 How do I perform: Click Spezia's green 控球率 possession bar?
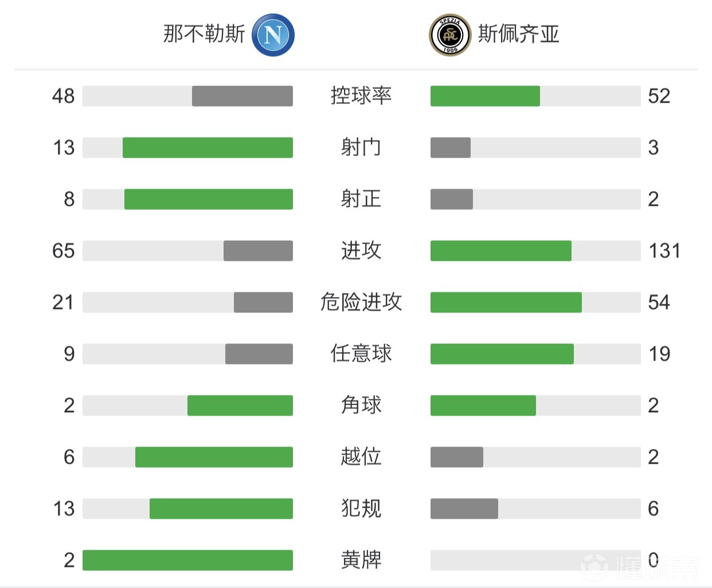[485, 96]
